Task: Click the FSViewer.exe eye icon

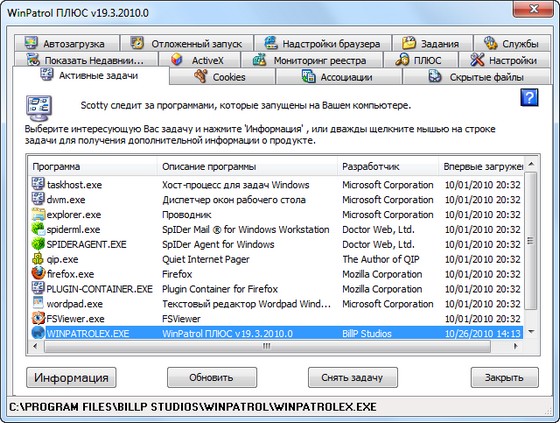Action: [38, 318]
